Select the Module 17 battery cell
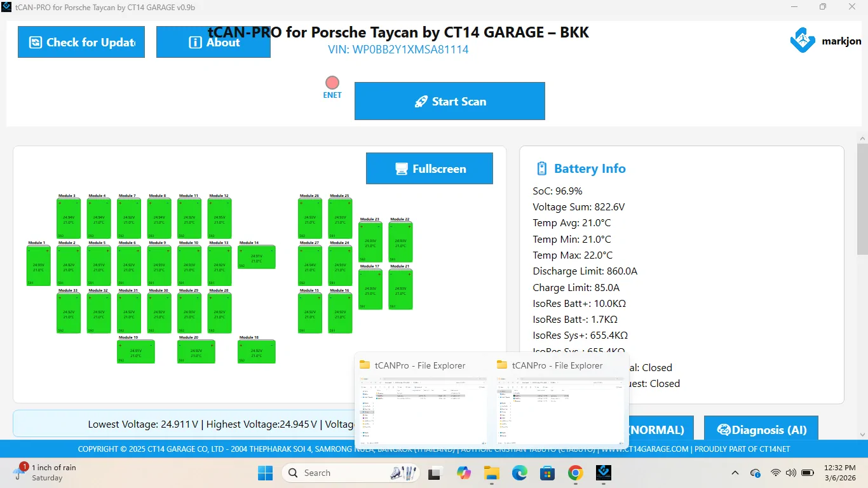The height and width of the screenshot is (488, 868). pyautogui.click(x=370, y=290)
